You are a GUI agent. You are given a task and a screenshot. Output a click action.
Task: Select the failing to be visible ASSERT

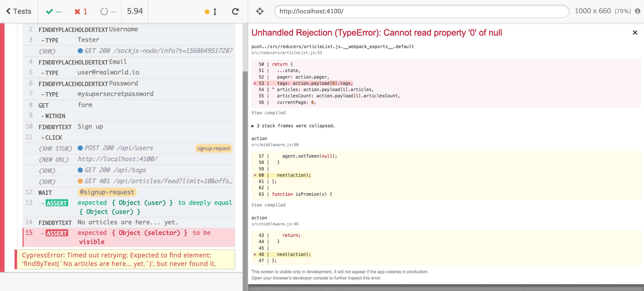click(x=129, y=237)
